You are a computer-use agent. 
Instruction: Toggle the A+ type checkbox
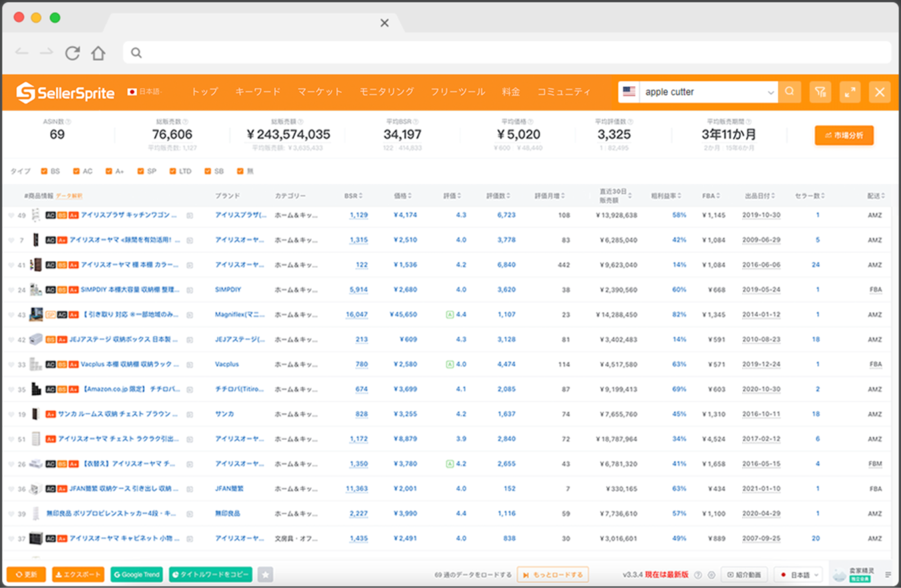click(109, 171)
